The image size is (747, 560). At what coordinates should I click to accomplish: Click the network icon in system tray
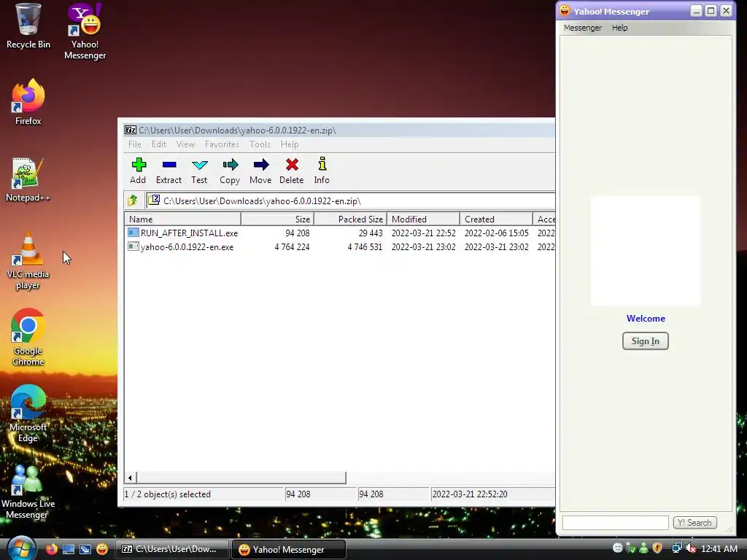[x=676, y=548]
